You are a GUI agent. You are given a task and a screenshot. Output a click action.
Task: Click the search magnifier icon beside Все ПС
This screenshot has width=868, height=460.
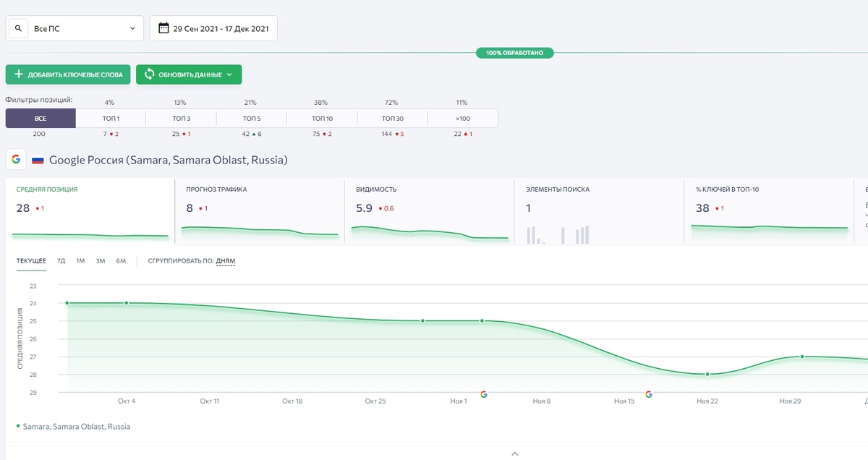[x=18, y=28]
